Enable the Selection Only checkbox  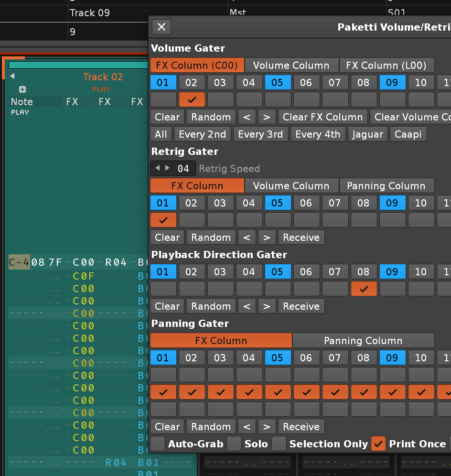click(x=279, y=444)
